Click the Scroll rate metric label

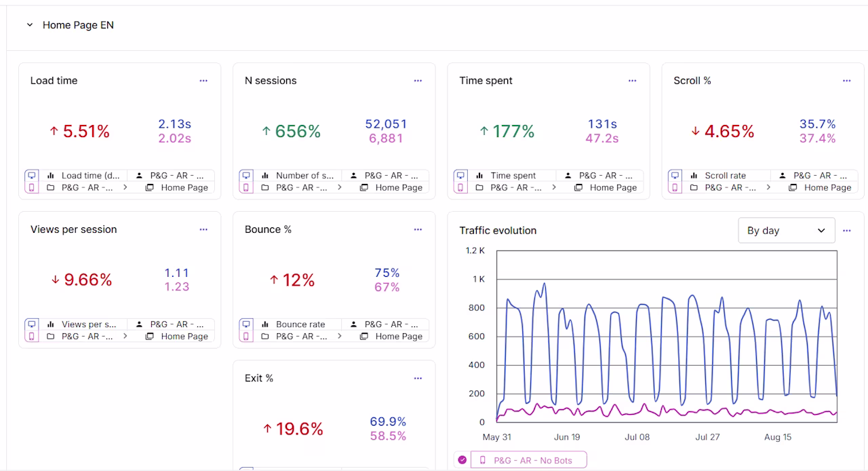click(725, 175)
